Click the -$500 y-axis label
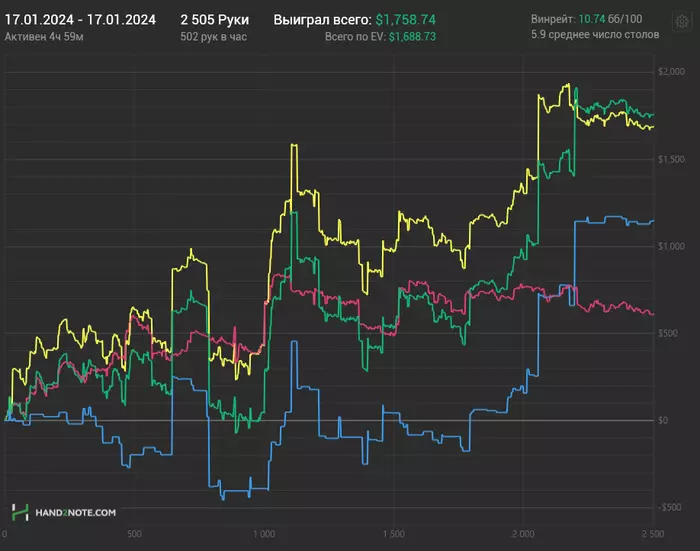This screenshot has height=551, width=700. coord(668,507)
